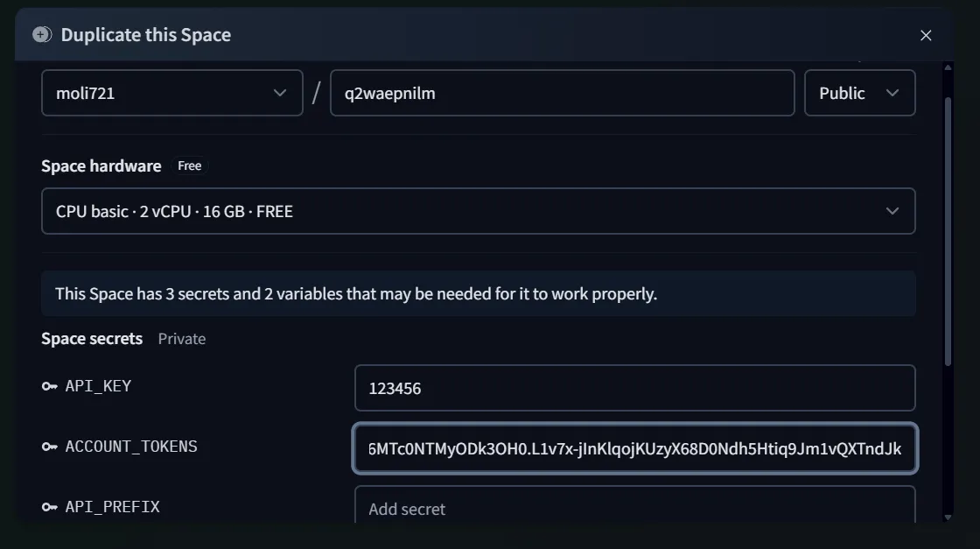Open the moli721 owner dropdown

click(171, 93)
